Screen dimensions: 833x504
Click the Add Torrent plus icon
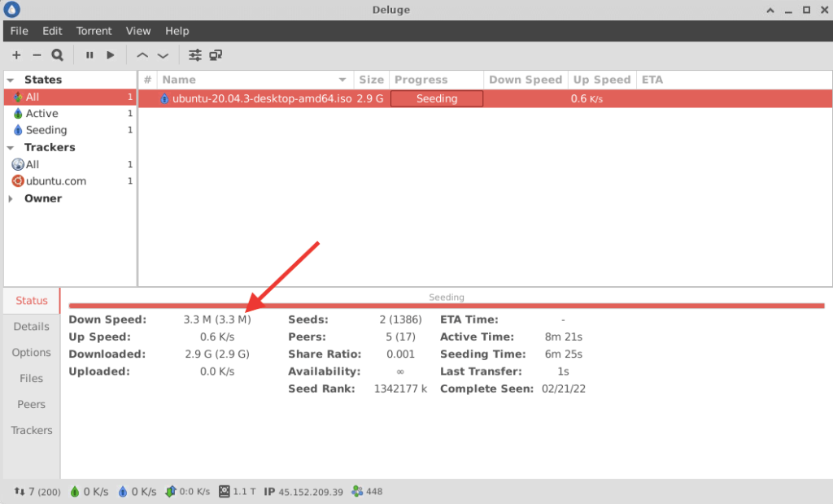pyautogui.click(x=16, y=54)
